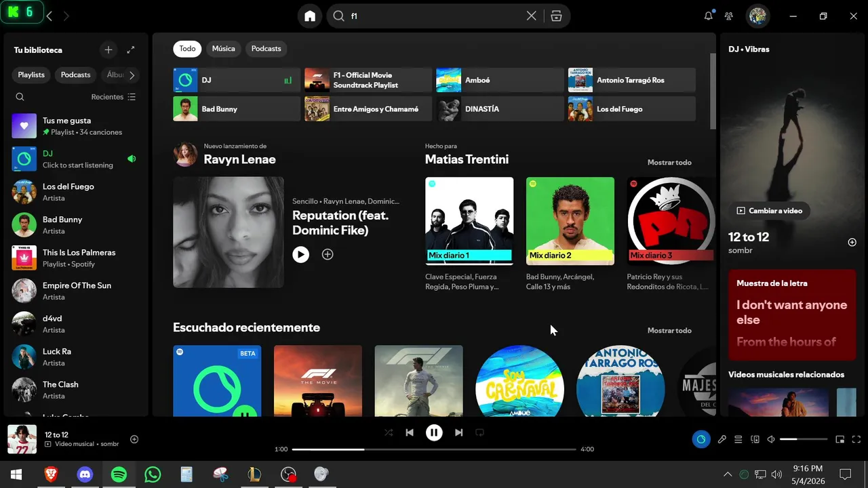868x488 pixels.
Task: Select the Música filter chip
Action: pos(224,49)
